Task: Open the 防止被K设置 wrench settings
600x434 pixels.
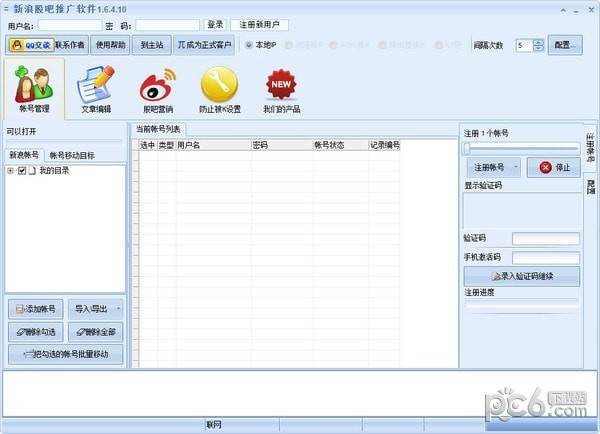Action: click(219, 88)
